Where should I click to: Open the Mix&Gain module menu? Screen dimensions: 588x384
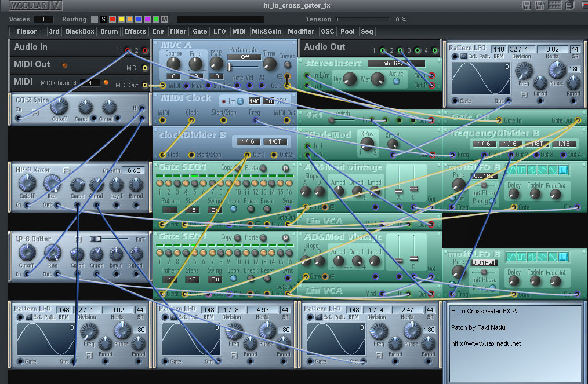[x=266, y=31]
